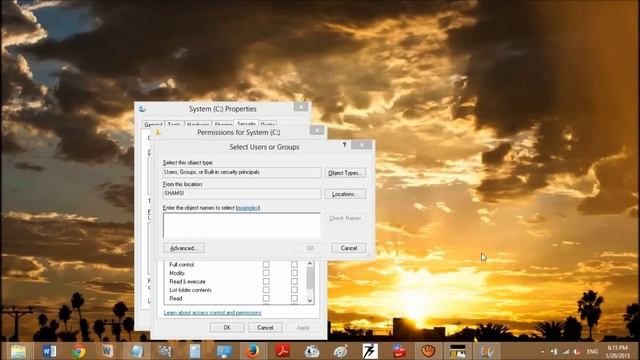Click the Check Names button
Image resolution: width=640 pixels, height=360 pixels.
click(x=345, y=218)
